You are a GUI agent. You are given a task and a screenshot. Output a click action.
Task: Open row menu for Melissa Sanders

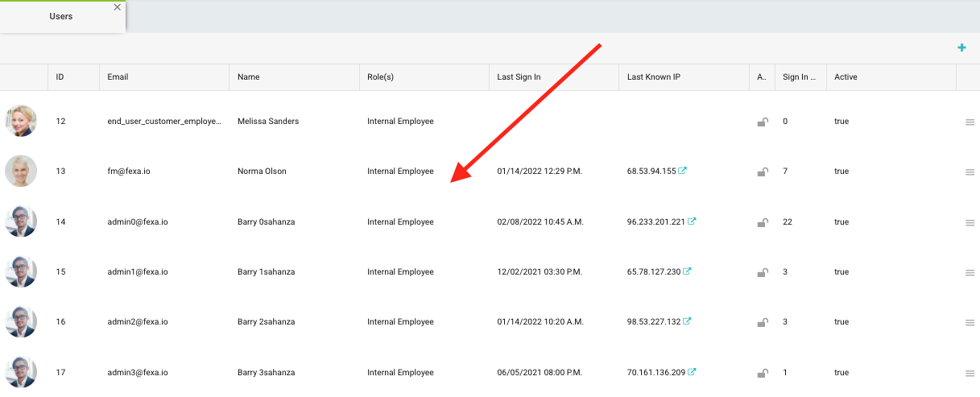[x=970, y=122]
